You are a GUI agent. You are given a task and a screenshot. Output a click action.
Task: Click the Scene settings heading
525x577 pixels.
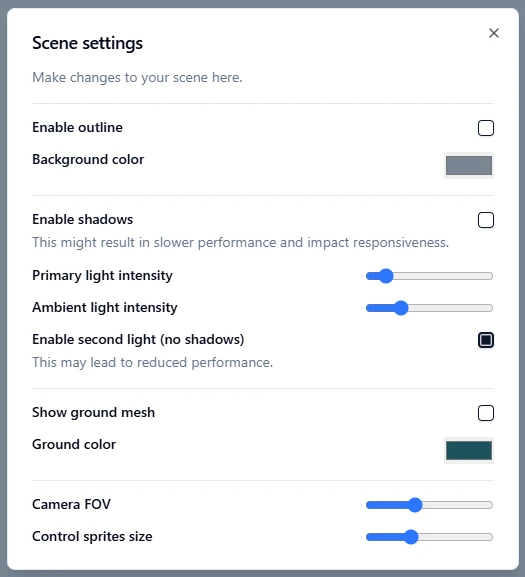[x=87, y=43]
